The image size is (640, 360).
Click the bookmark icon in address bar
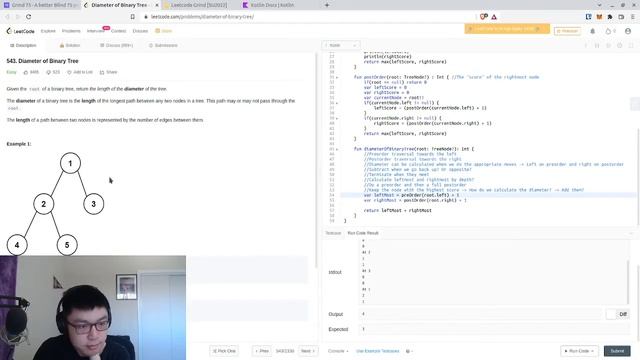(133, 17)
